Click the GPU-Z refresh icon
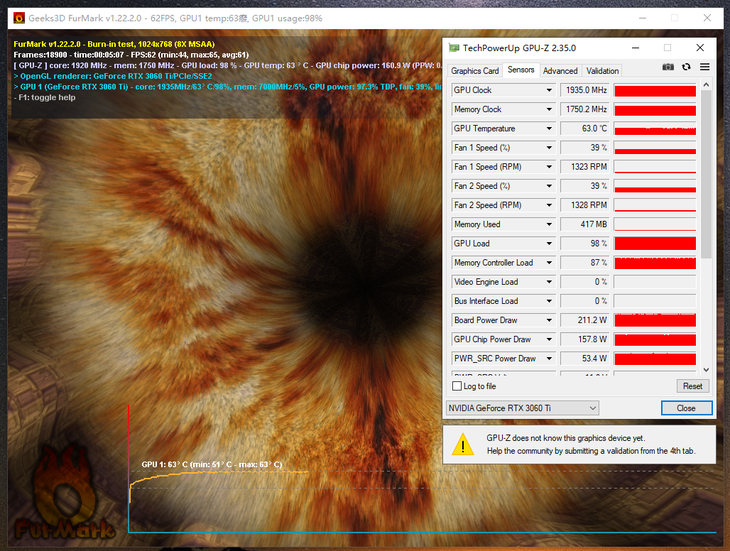 coord(686,67)
